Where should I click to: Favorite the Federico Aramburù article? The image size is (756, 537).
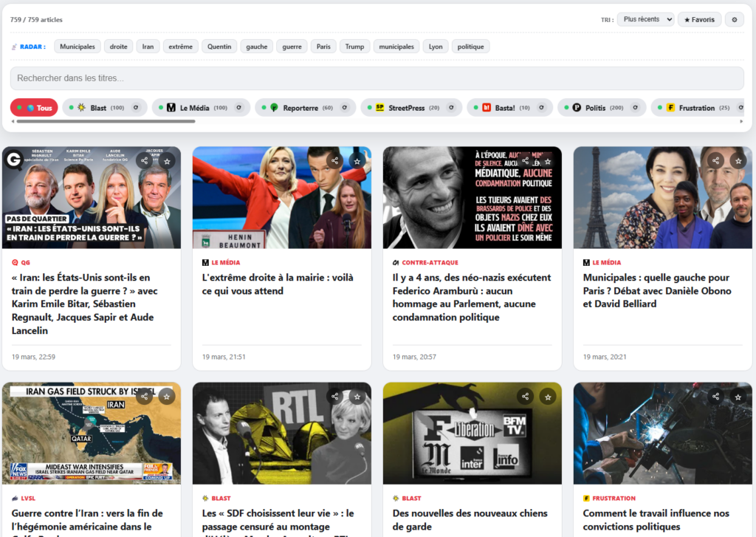click(x=548, y=160)
